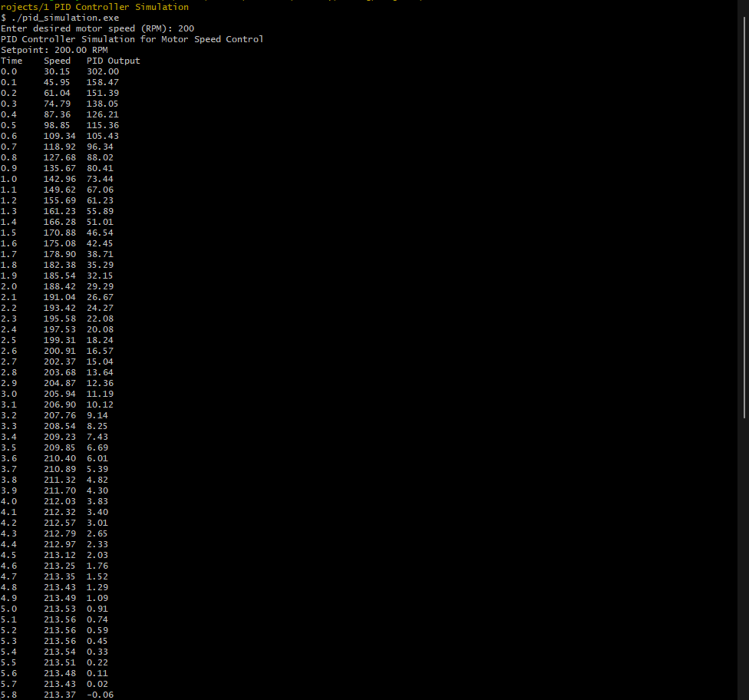The image size is (749, 700).
Task: Click the PID output value 5.39
Action: point(97,469)
